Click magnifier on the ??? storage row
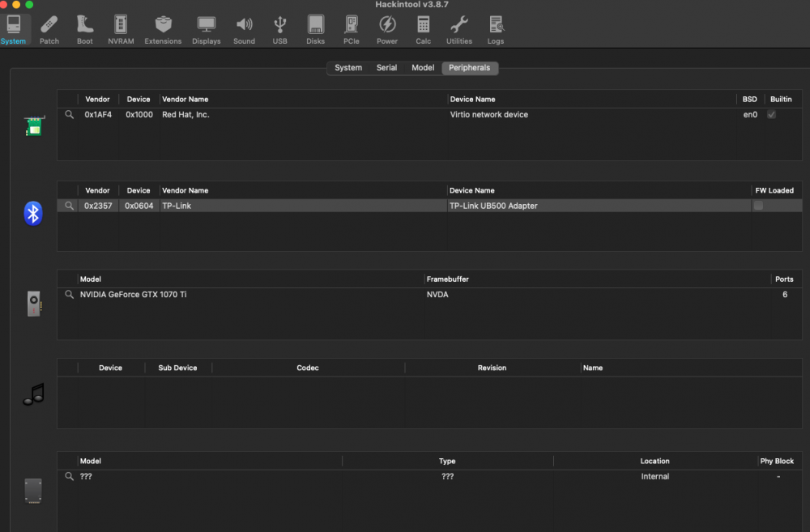Viewport: 810px width, 532px height. (69, 476)
